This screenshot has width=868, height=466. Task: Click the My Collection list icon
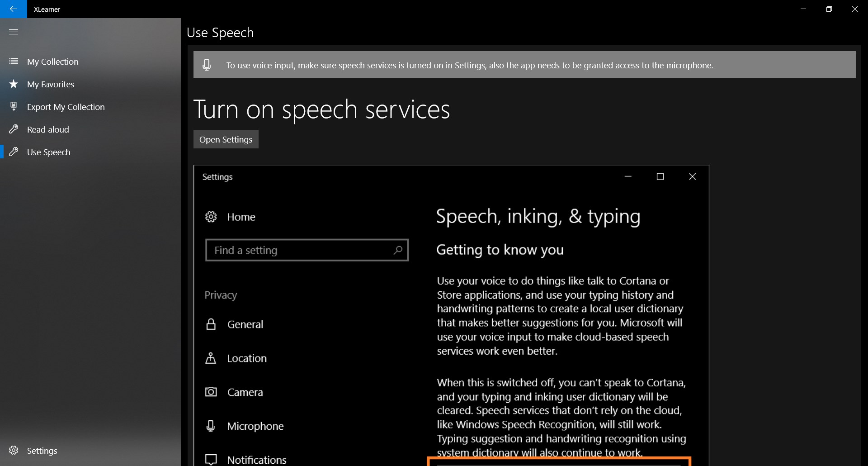14,62
